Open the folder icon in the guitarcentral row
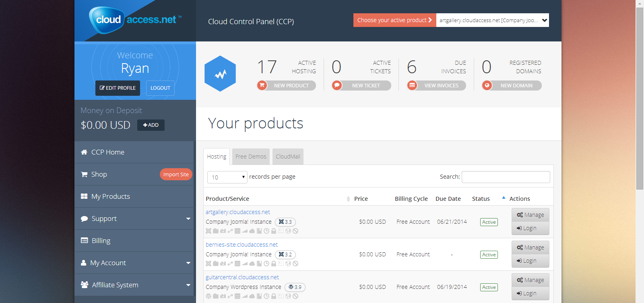 [216, 296]
